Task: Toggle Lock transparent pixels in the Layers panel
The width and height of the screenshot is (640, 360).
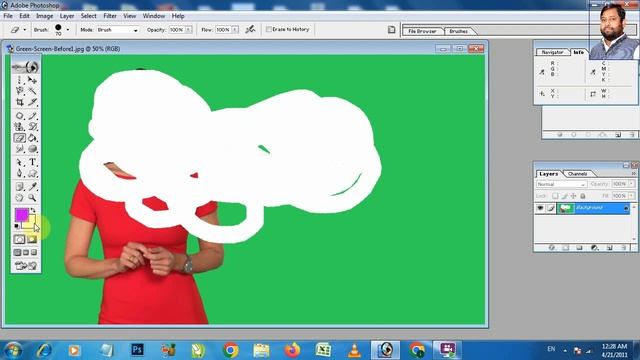Action: 555,196
